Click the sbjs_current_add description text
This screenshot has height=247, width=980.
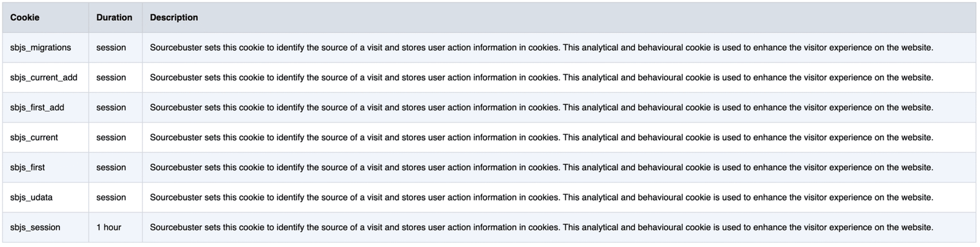541,77
